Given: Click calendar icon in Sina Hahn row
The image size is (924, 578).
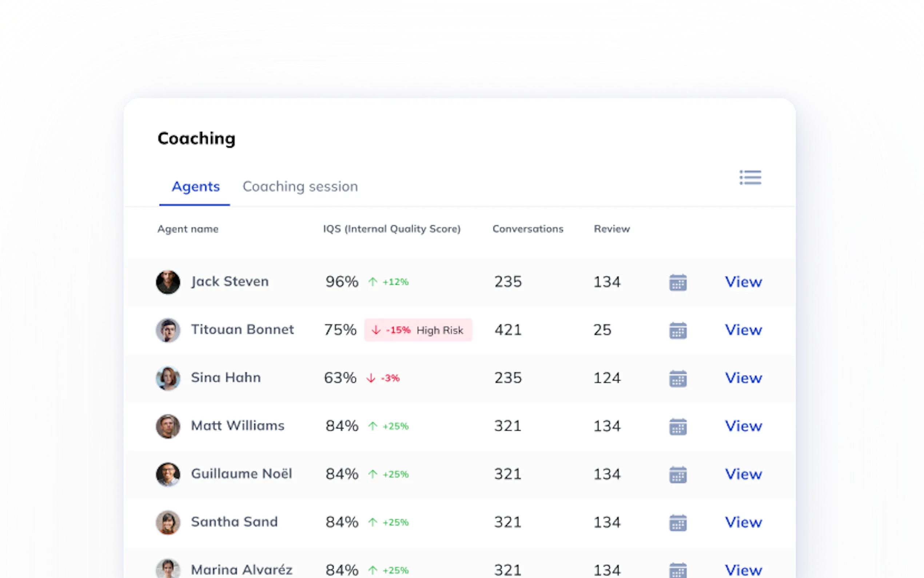Looking at the screenshot, I should click(678, 379).
